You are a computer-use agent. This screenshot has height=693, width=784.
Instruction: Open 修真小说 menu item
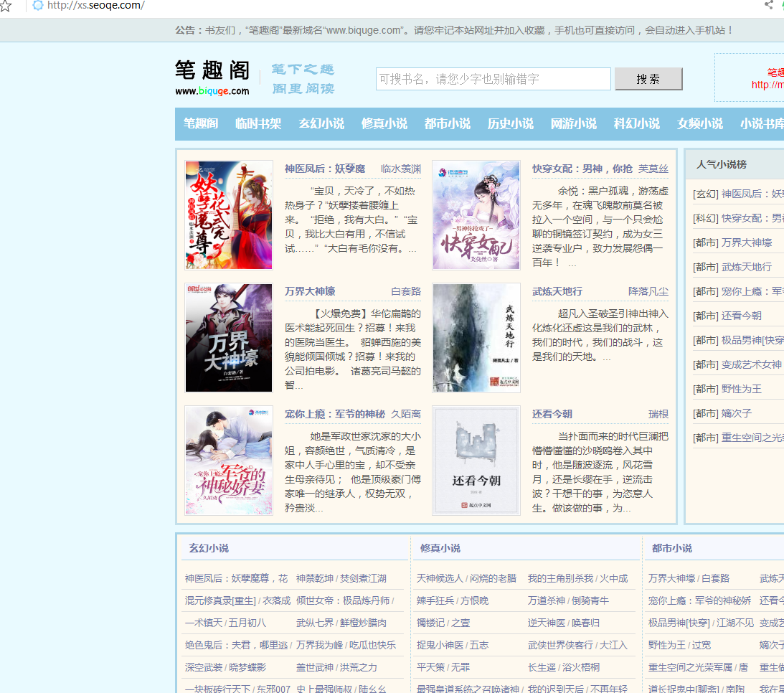pyautogui.click(x=384, y=123)
